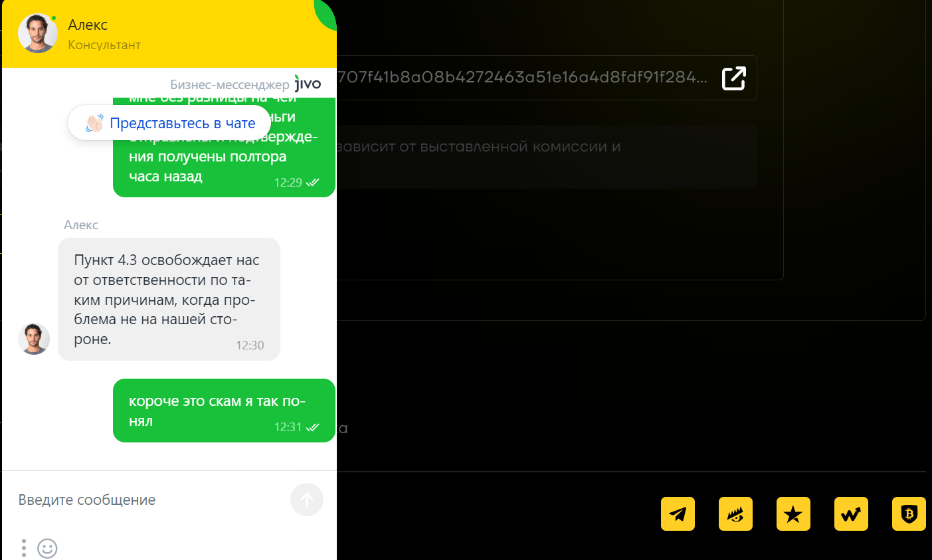Open the emoji picker smiley icon
This screenshot has width=932, height=560.
pyautogui.click(x=47, y=548)
